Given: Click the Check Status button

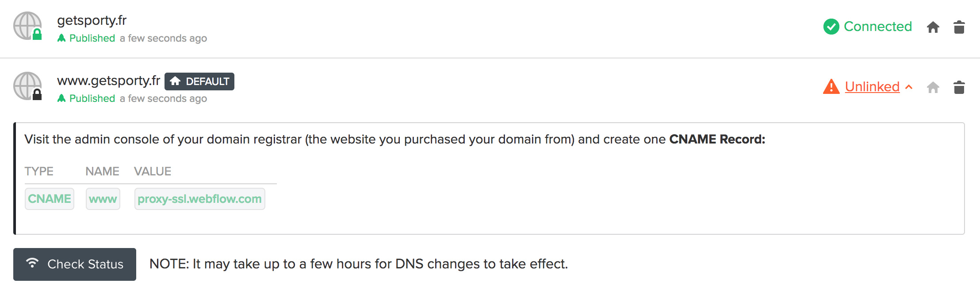Looking at the screenshot, I should click(x=75, y=264).
